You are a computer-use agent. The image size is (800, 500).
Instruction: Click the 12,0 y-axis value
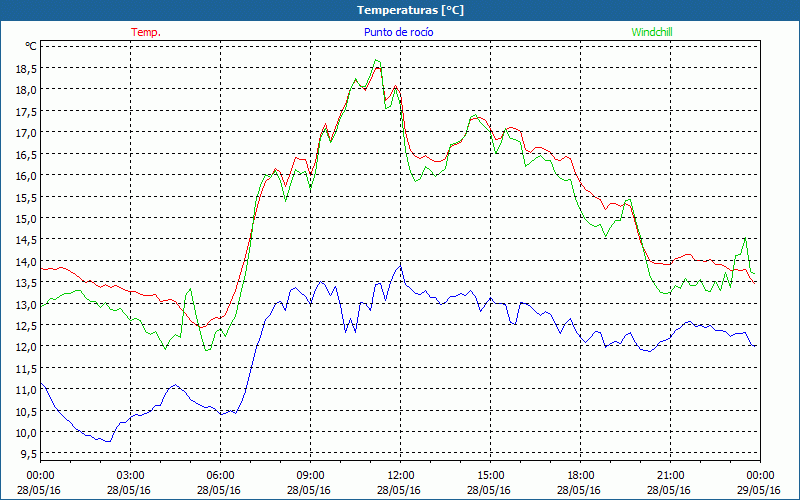point(28,346)
